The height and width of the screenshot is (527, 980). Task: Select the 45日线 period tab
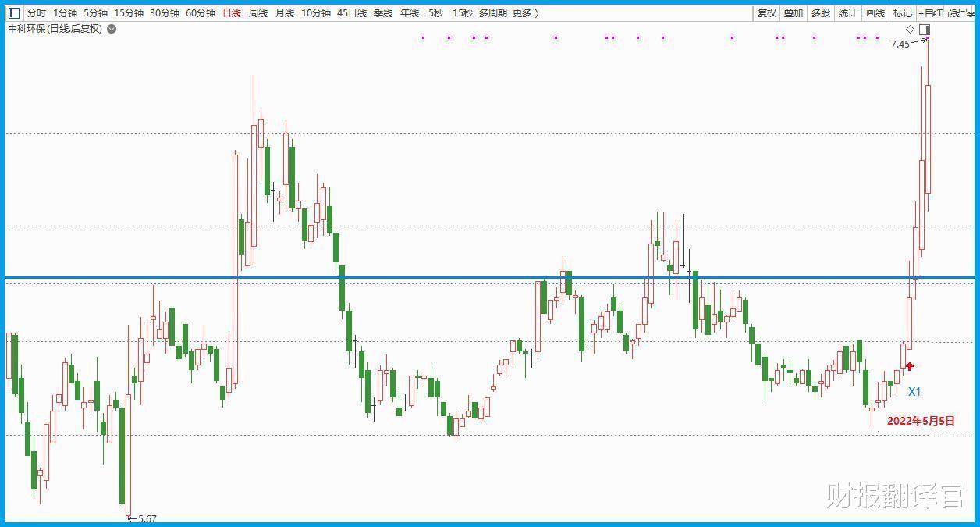[352, 13]
